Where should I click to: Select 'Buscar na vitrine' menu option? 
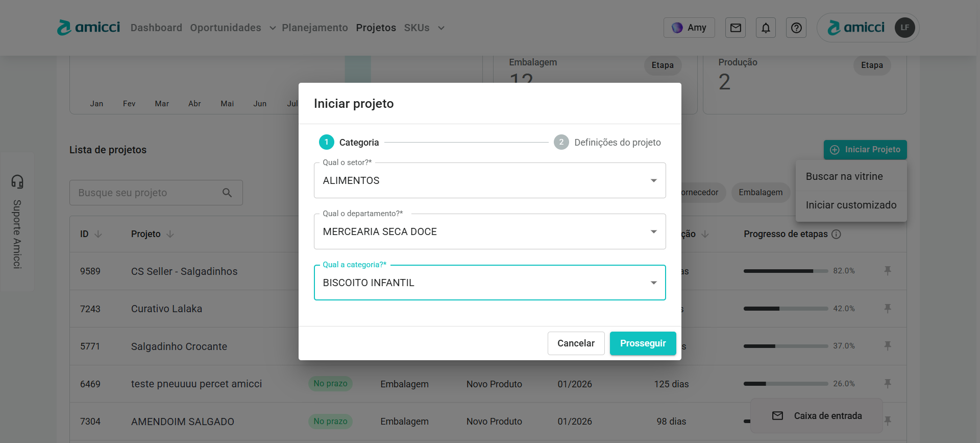point(844,176)
